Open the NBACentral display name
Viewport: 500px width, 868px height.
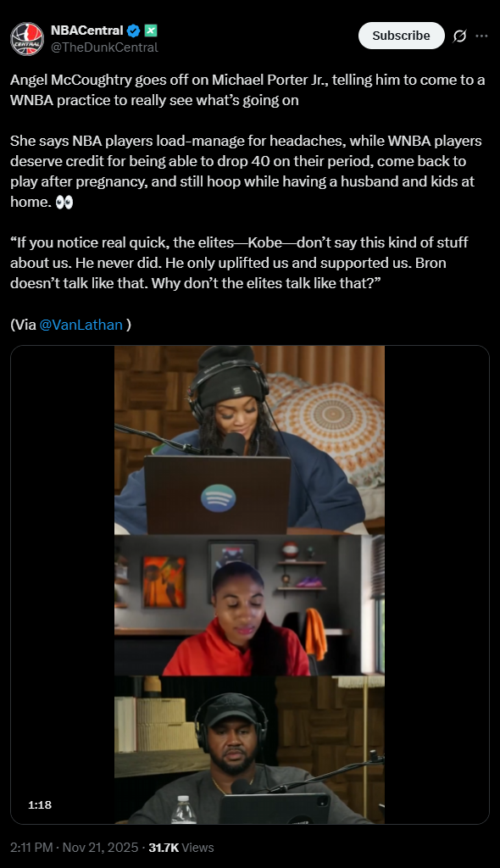tap(87, 31)
